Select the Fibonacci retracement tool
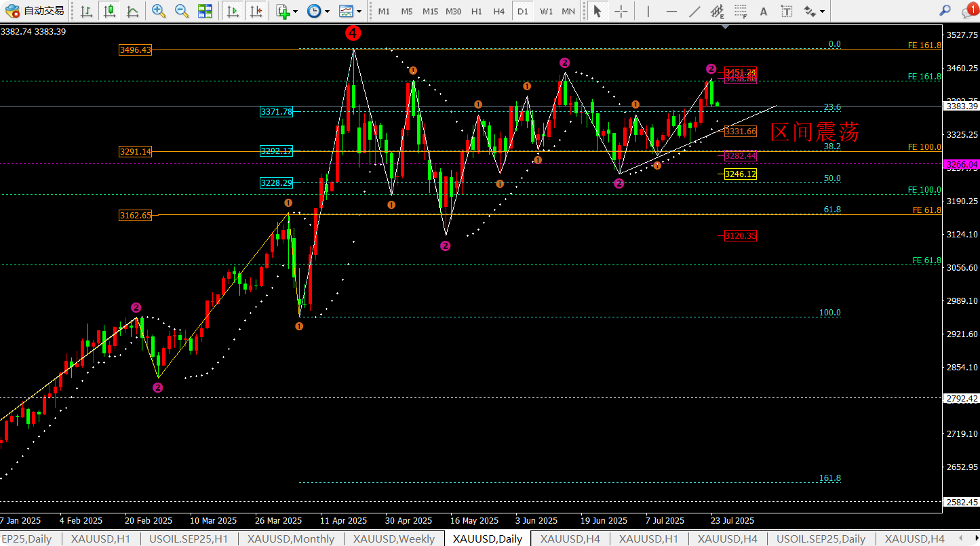The image size is (980, 546). [741, 11]
